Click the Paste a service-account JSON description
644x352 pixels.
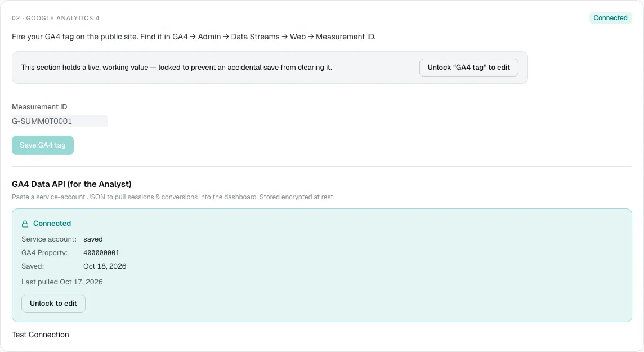click(173, 197)
